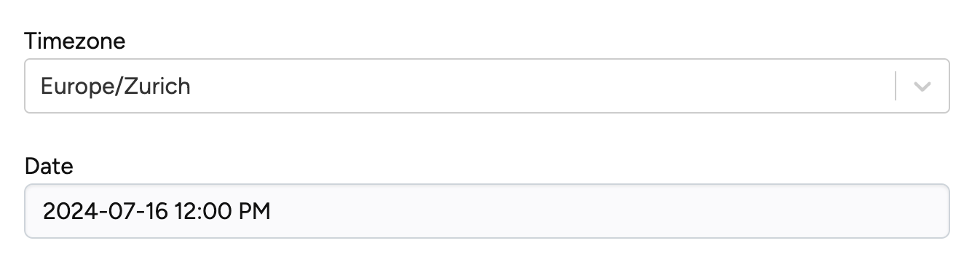The height and width of the screenshot is (278, 980).
Task: Click the Timezone label
Action: [75, 41]
